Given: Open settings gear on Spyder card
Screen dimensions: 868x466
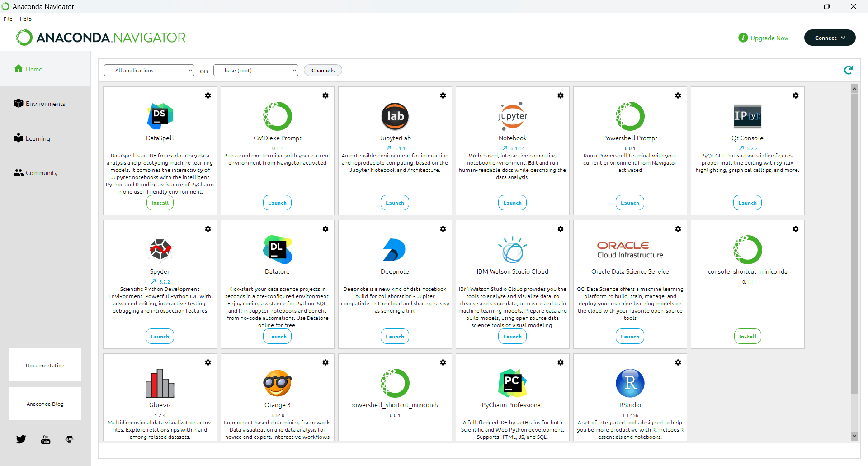Looking at the screenshot, I should (208, 229).
